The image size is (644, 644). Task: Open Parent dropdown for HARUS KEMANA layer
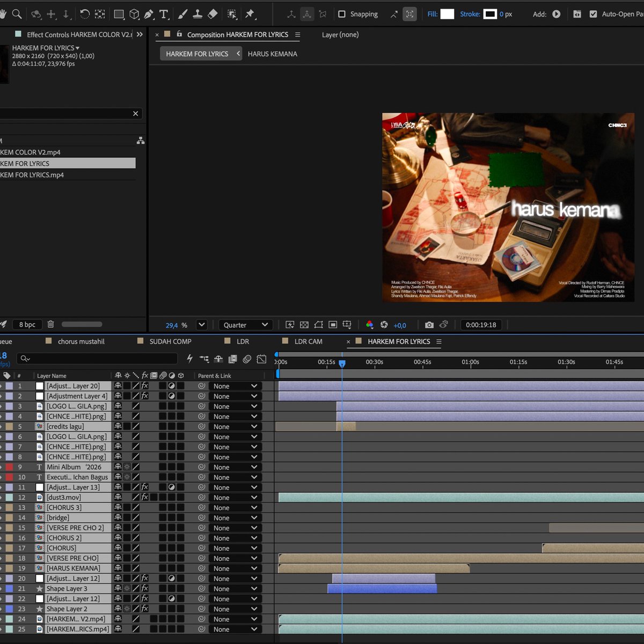click(x=235, y=568)
